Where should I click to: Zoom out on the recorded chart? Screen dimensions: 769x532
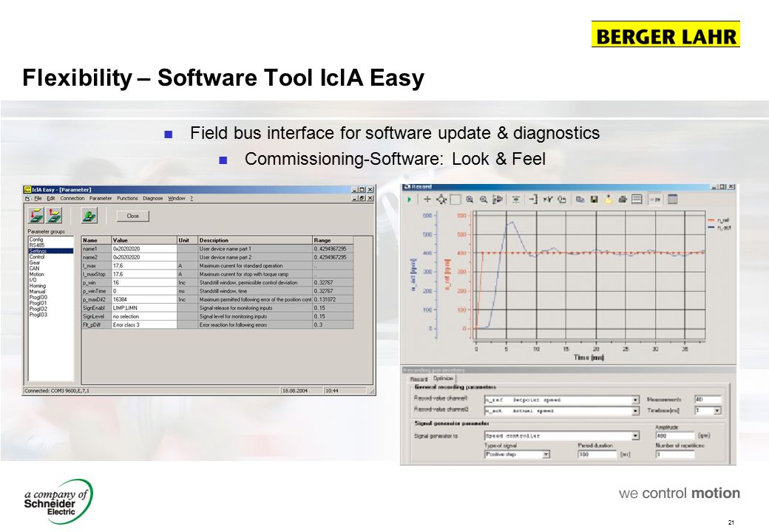[484, 199]
